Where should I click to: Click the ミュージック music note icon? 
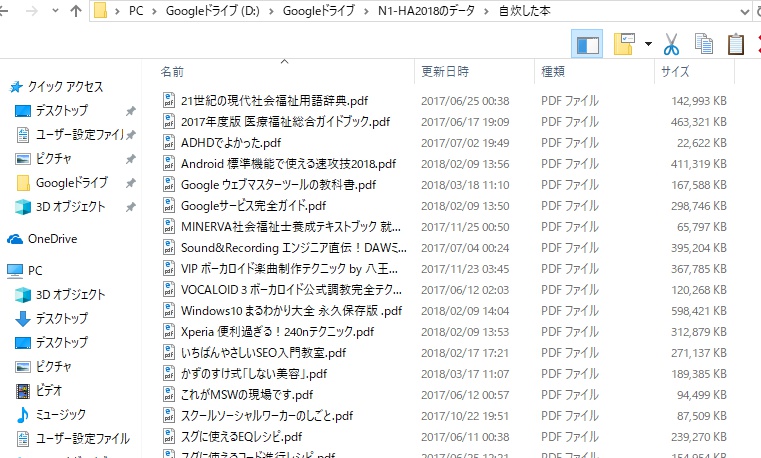tap(22, 415)
